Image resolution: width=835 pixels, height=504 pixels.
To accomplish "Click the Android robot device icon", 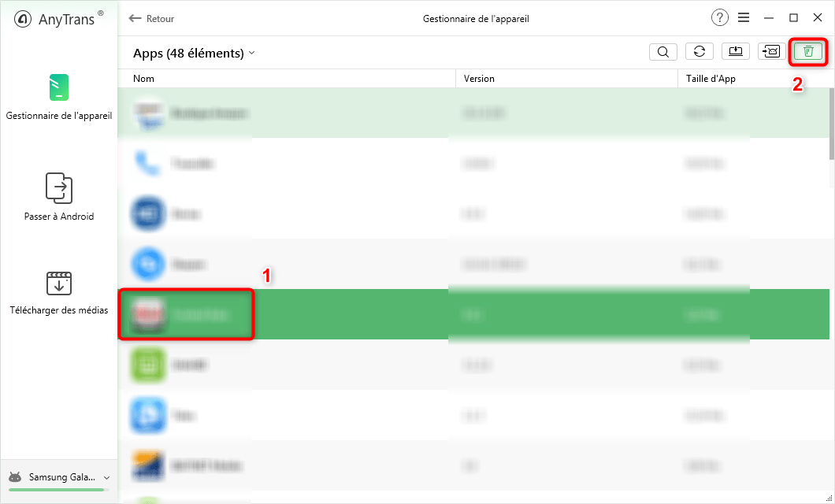I will [x=16, y=477].
